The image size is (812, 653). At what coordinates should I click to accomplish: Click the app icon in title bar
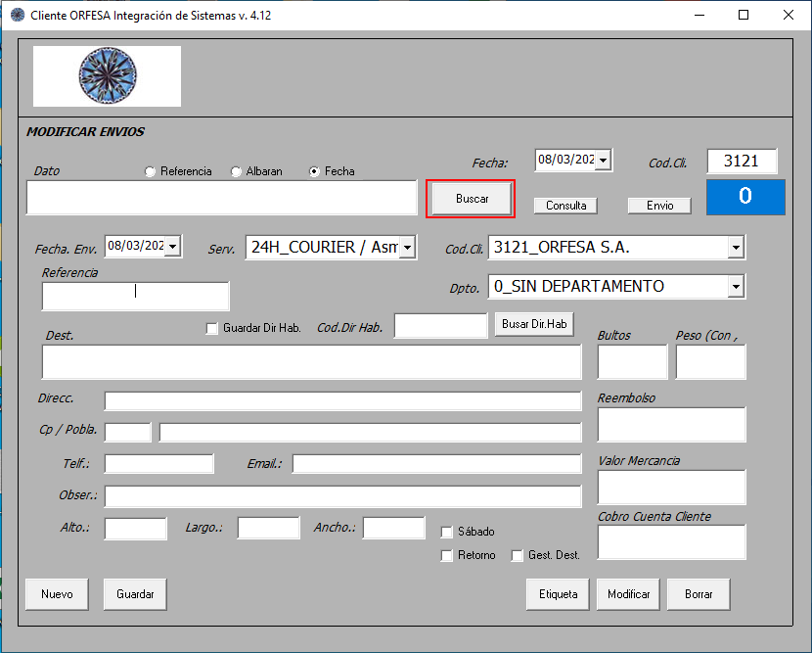point(17,16)
